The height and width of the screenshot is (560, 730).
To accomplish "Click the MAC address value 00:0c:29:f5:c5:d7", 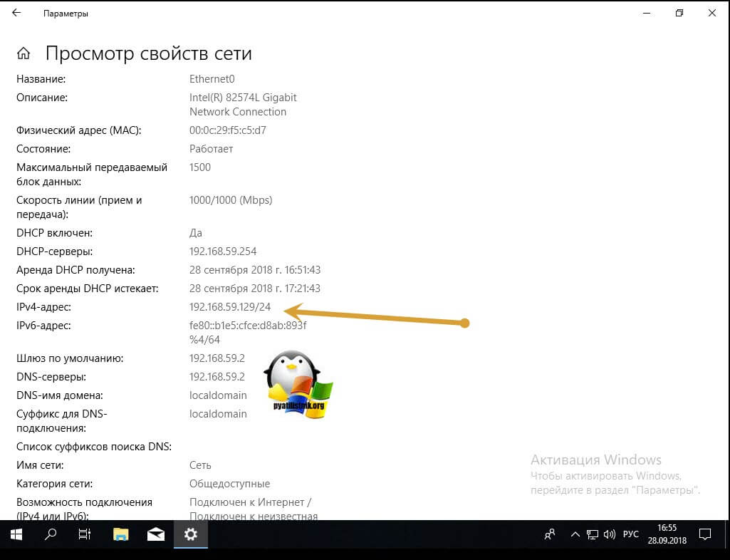I will click(227, 130).
